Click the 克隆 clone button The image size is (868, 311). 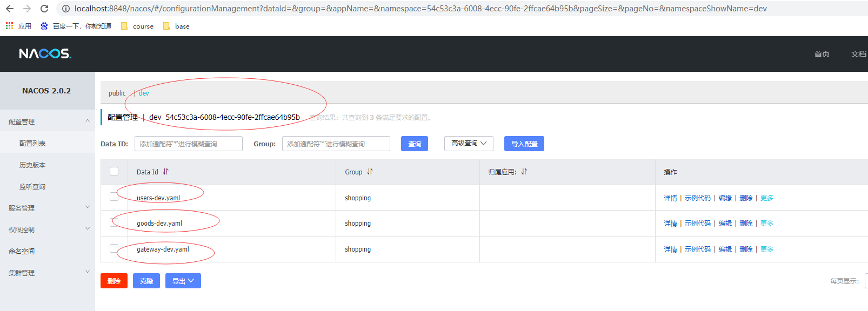click(x=146, y=281)
